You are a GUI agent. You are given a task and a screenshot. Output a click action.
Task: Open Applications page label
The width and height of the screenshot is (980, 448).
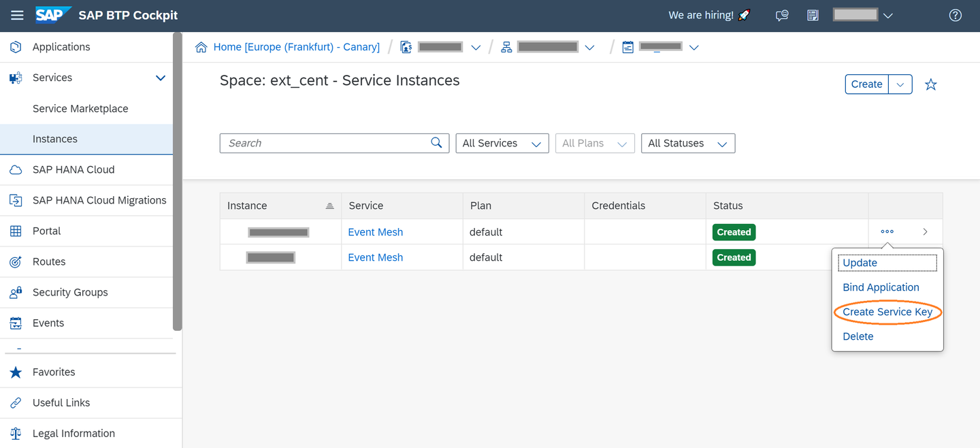(61, 47)
